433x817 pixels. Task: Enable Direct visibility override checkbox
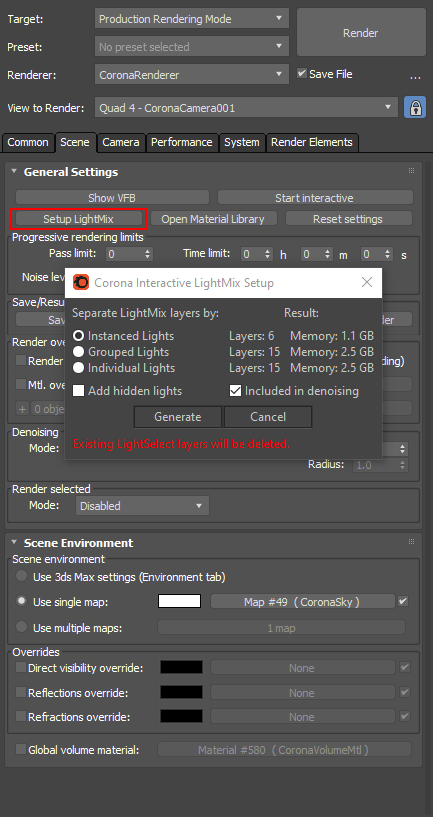[x=21, y=667]
